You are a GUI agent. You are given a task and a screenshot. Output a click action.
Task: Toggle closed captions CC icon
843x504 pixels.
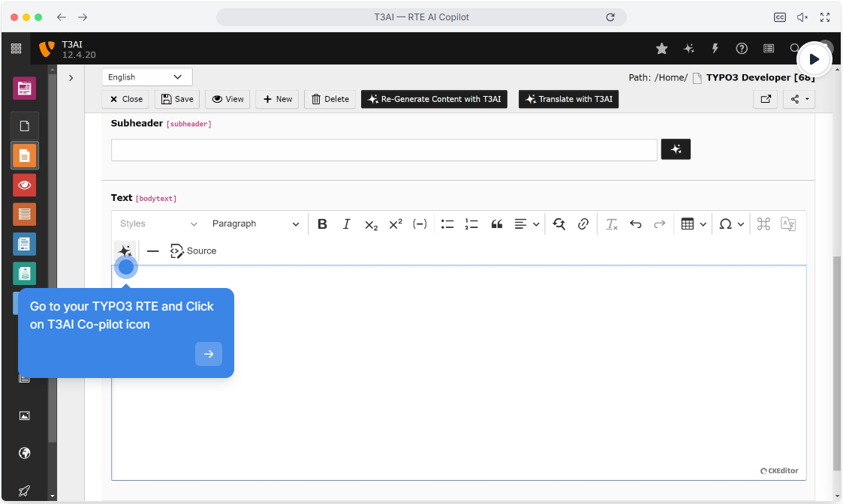click(x=779, y=17)
